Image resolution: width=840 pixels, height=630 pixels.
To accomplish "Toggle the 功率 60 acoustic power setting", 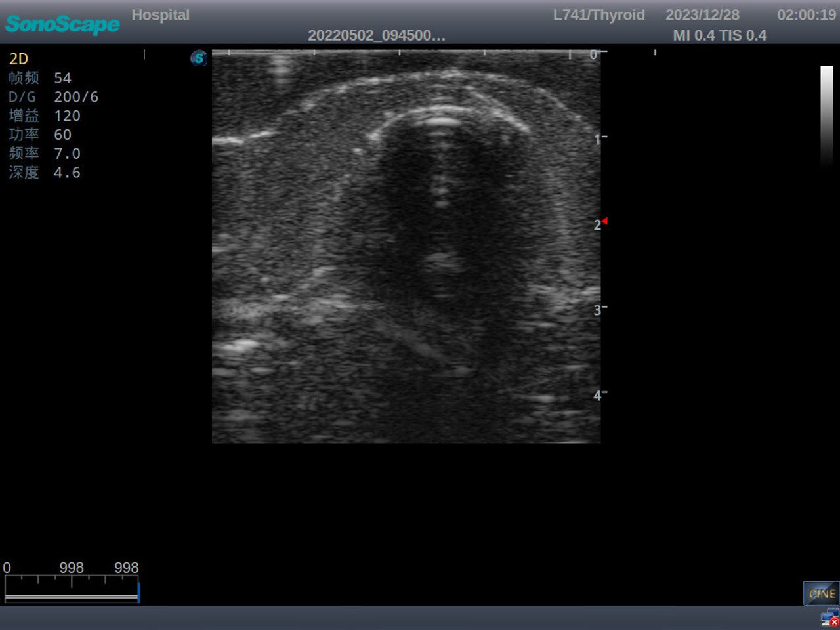I will coord(41,135).
